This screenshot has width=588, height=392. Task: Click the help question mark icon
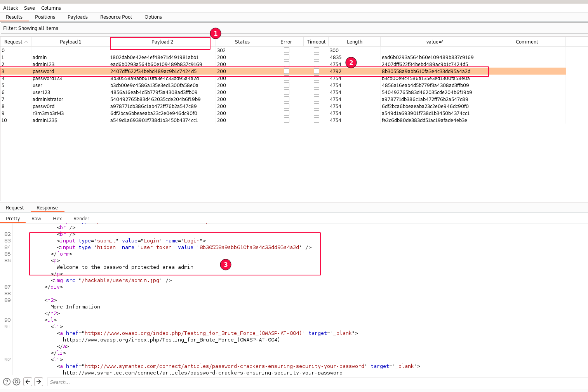pyautogui.click(x=7, y=382)
